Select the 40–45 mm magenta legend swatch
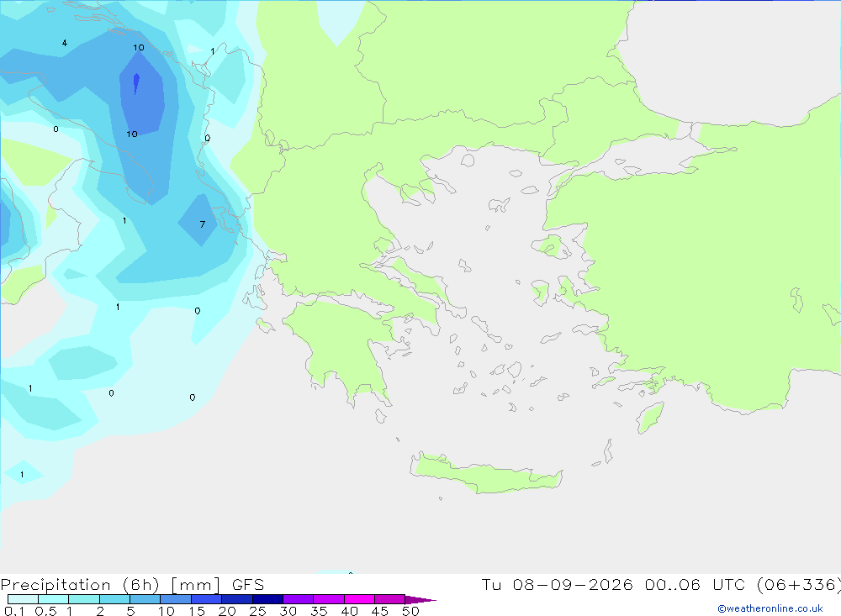The width and height of the screenshot is (841, 616). click(359, 599)
